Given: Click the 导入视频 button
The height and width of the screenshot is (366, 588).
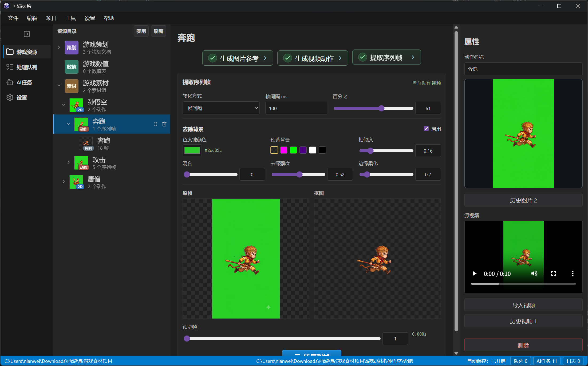Looking at the screenshot, I should (x=523, y=305).
